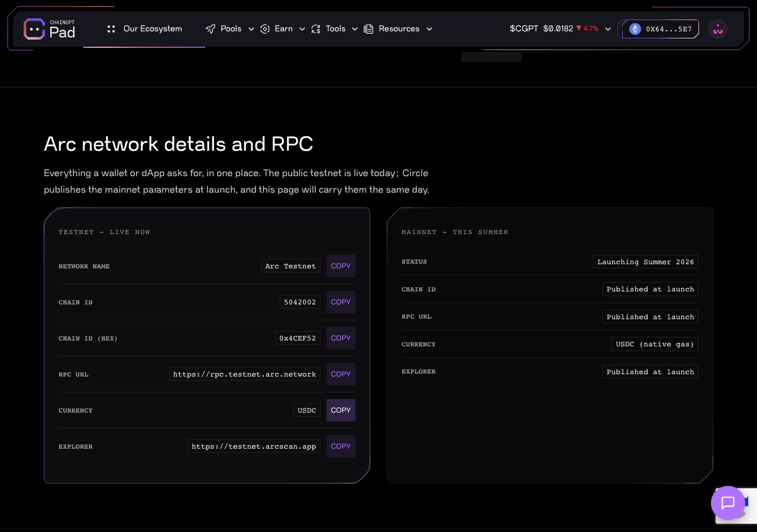Open the Tools menu item
Image resolution: width=757 pixels, height=532 pixels.
[x=335, y=29]
